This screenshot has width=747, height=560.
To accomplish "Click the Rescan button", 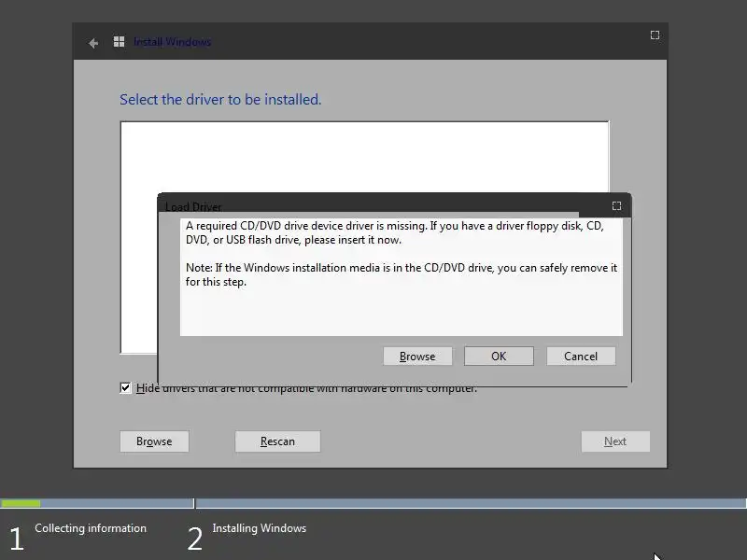I will coord(277,441).
